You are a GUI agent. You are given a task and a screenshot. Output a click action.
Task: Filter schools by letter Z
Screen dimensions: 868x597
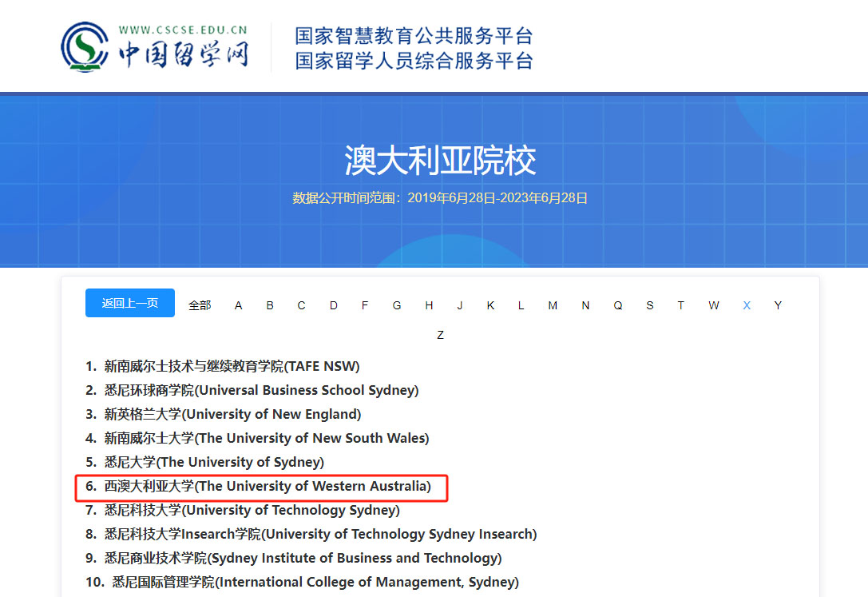[440, 335]
